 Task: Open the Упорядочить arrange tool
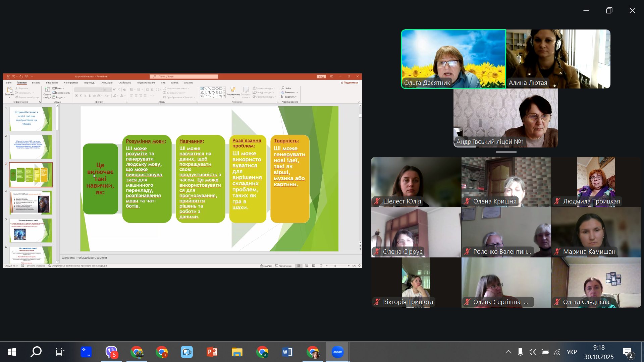pos(233,90)
